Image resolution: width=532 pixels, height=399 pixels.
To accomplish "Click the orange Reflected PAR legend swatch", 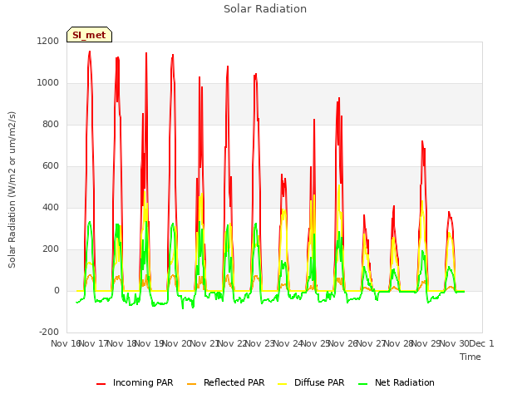I will (x=192, y=384).
